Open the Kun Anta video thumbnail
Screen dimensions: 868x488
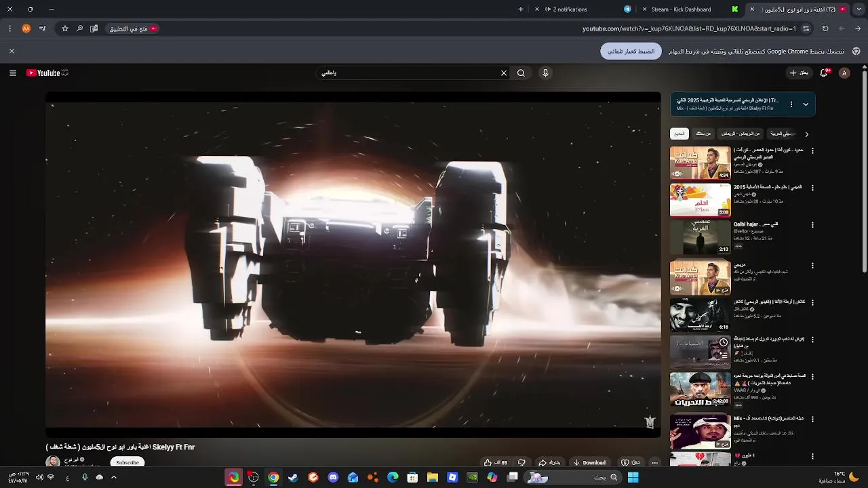click(x=701, y=163)
